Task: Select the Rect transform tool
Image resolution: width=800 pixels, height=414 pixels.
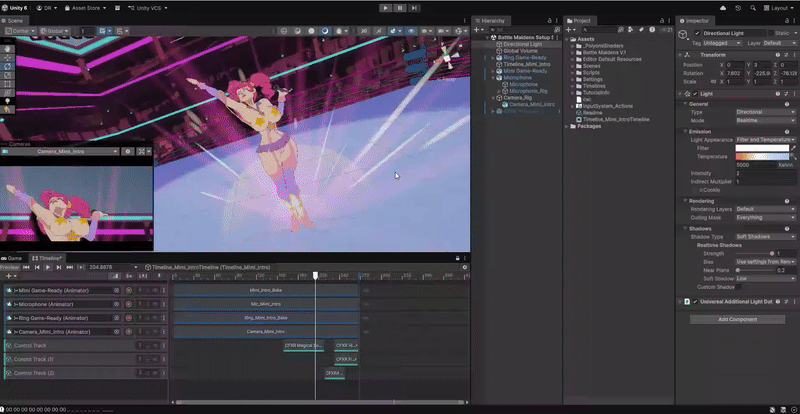Action: (7, 84)
